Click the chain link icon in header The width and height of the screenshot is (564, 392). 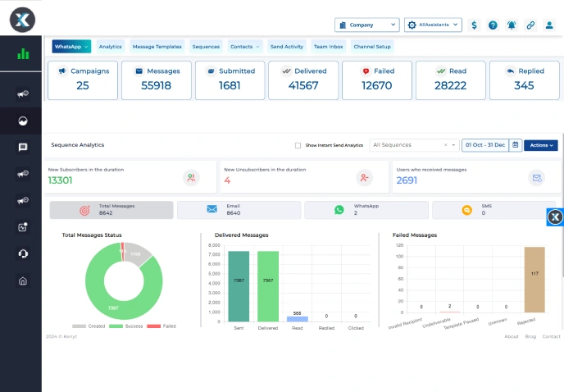pyautogui.click(x=530, y=25)
